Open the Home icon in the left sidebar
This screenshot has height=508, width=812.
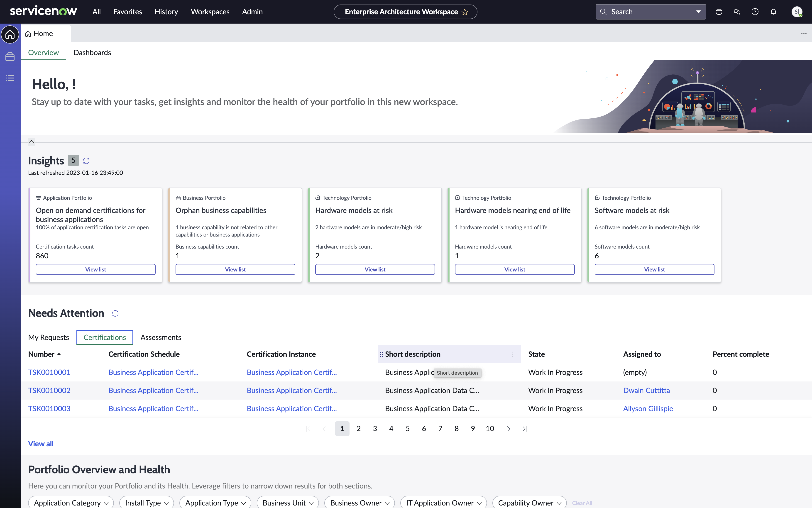coord(10,34)
